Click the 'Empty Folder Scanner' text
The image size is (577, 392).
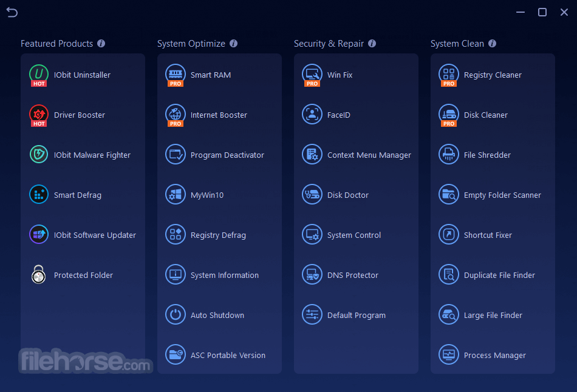point(502,195)
